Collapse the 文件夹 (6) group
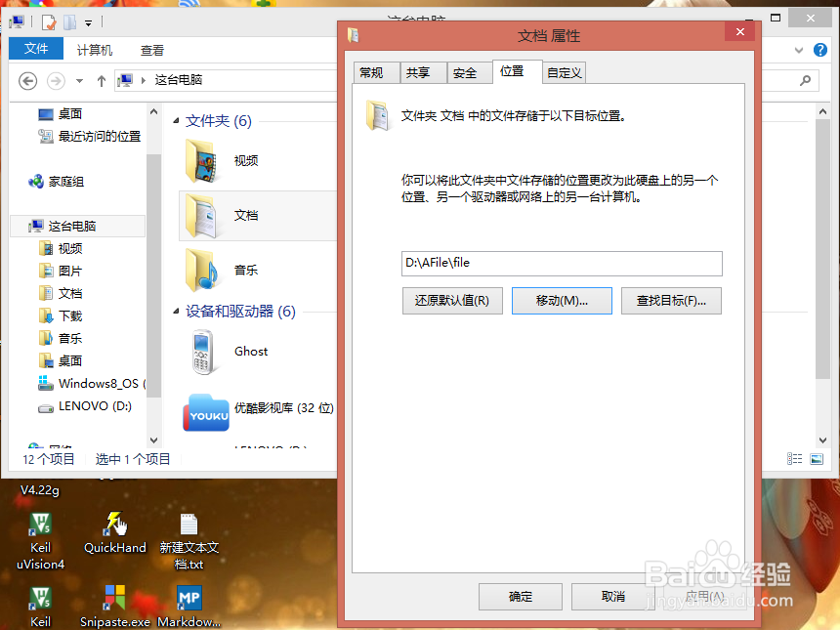Screen dimensions: 840x630 coord(176,121)
